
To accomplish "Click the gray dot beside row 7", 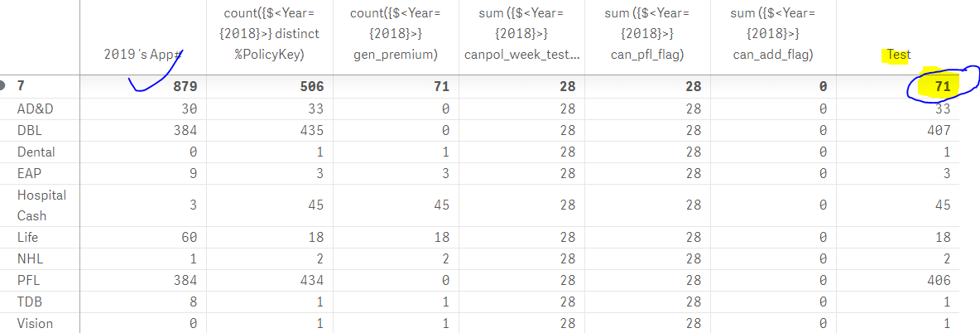I will 4,86.
